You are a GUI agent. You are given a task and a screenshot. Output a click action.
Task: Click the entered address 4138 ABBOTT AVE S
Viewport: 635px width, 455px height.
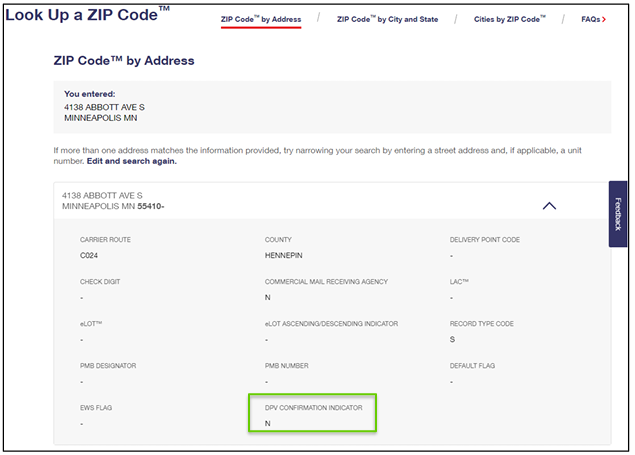click(104, 107)
